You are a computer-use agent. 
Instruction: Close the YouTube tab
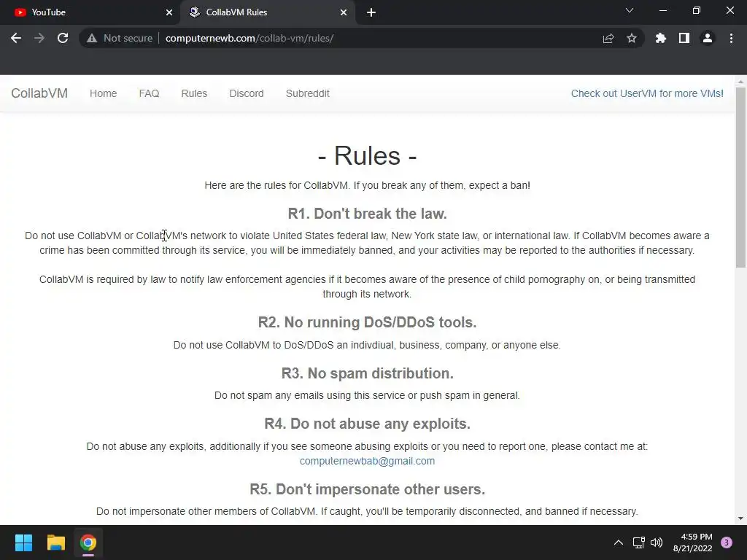pyautogui.click(x=169, y=12)
